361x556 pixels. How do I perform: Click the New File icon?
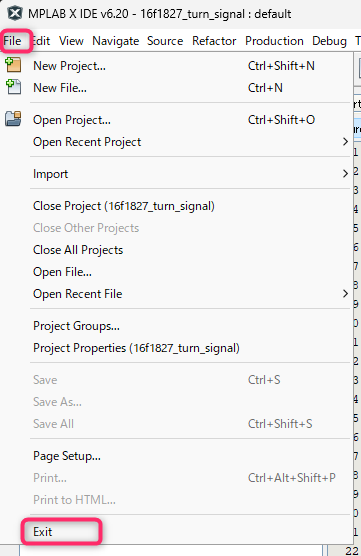[x=13, y=87]
